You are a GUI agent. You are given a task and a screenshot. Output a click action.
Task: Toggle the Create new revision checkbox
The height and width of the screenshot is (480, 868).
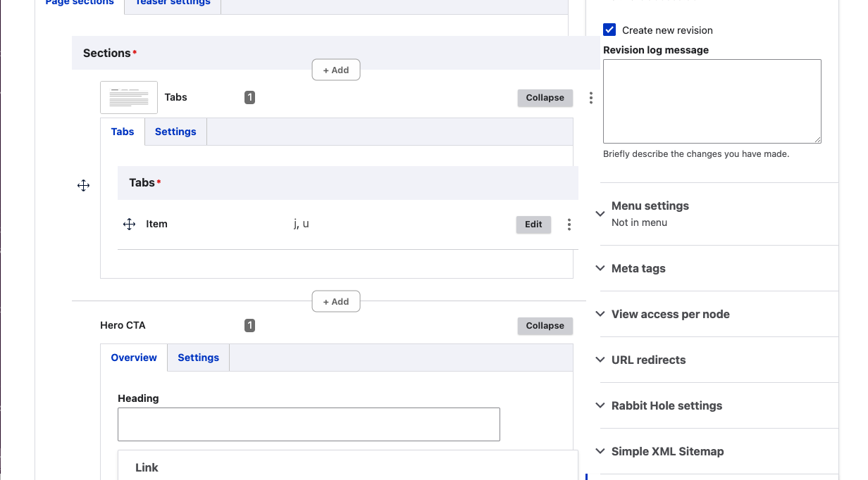click(610, 30)
